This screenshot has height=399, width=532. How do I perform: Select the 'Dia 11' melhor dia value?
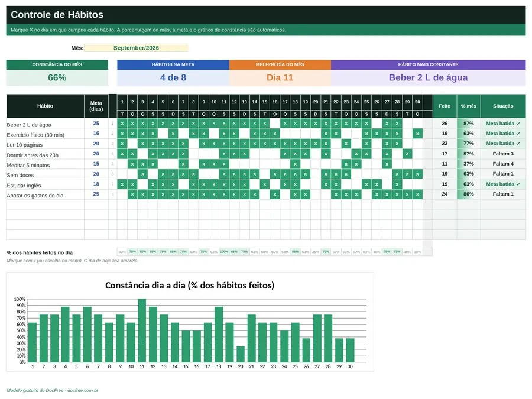click(280, 77)
